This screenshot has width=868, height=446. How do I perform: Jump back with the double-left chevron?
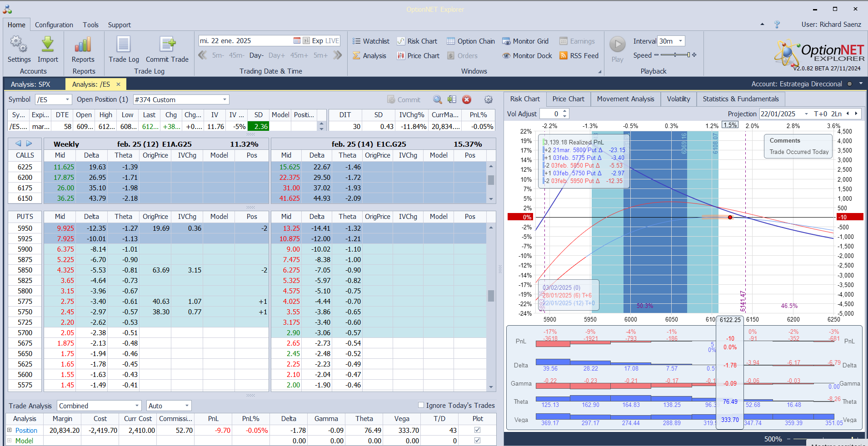pyautogui.click(x=203, y=55)
